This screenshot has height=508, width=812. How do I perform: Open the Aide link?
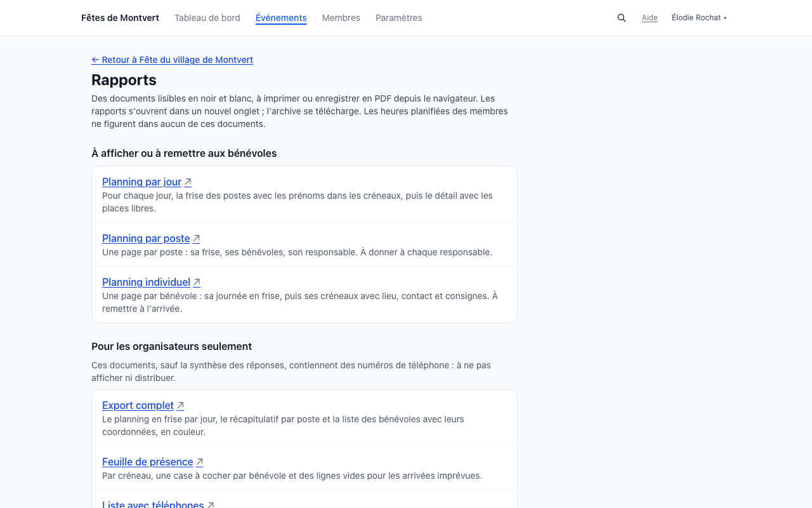pyautogui.click(x=650, y=18)
